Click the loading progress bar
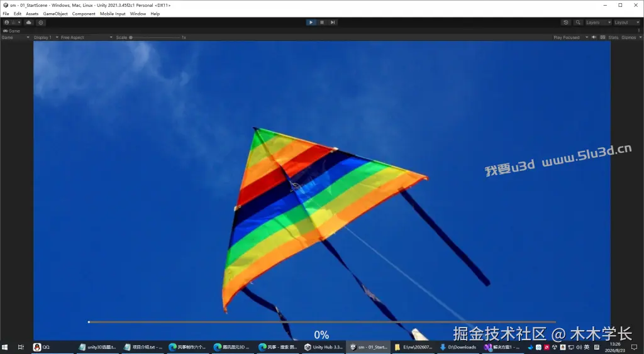The width and height of the screenshot is (644, 354). pyautogui.click(x=322, y=322)
